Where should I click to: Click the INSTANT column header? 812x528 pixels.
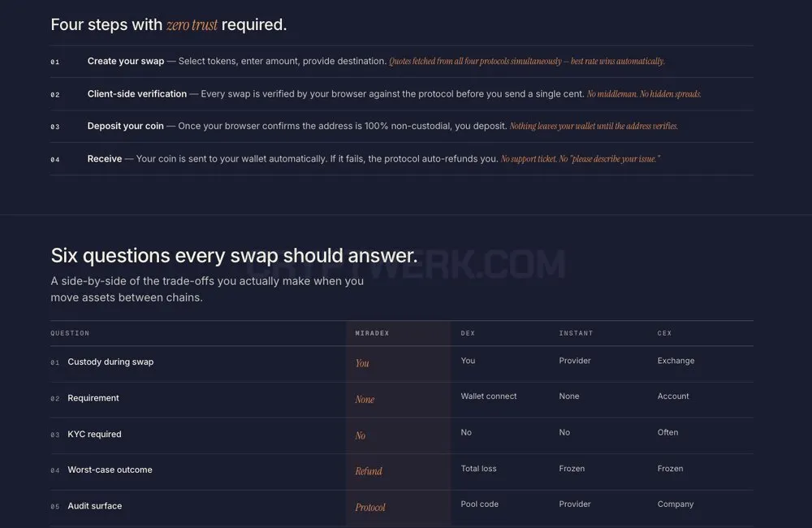pyautogui.click(x=576, y=333)
